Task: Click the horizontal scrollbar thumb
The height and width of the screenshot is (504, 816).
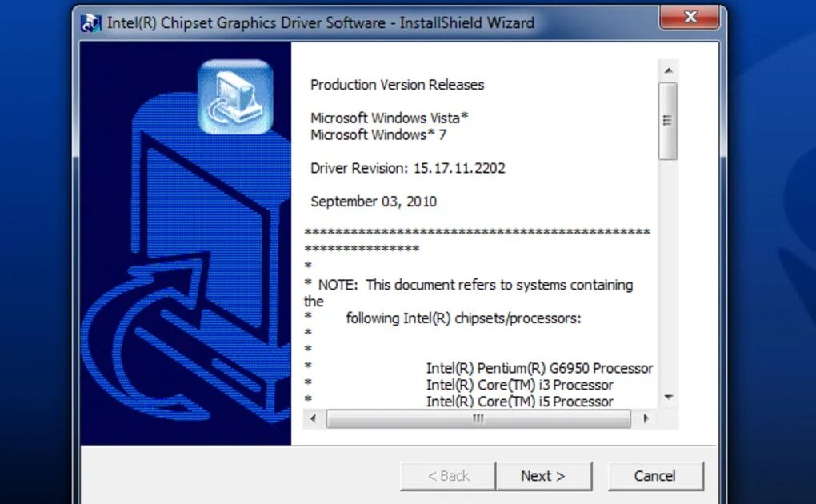Action: click(x=478, y=418)
